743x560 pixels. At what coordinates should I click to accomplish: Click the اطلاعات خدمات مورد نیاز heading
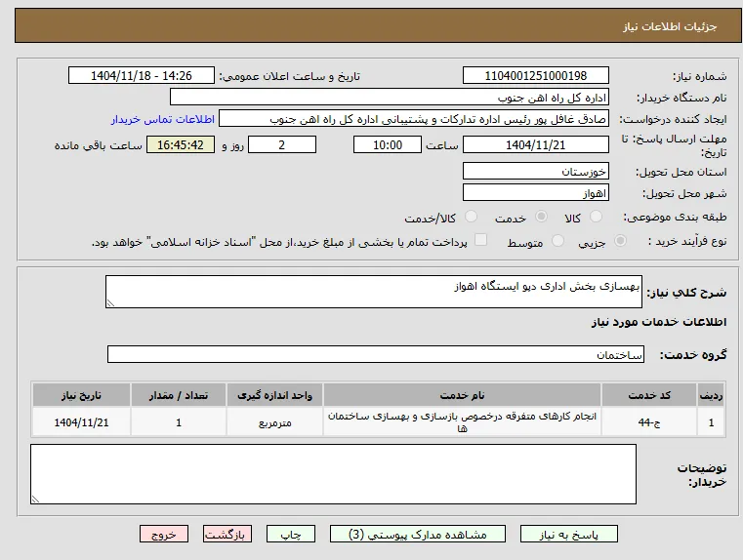click(659, 322)
